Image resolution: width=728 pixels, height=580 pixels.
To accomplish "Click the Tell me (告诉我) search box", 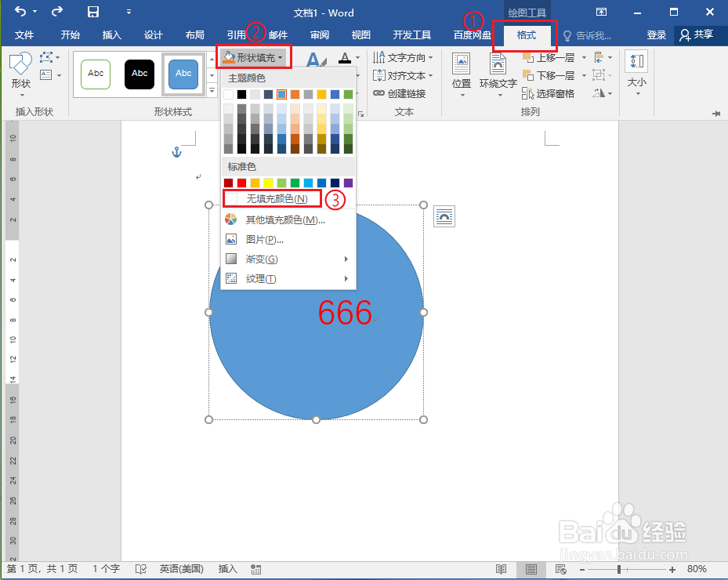I will [x=587, y=35].
